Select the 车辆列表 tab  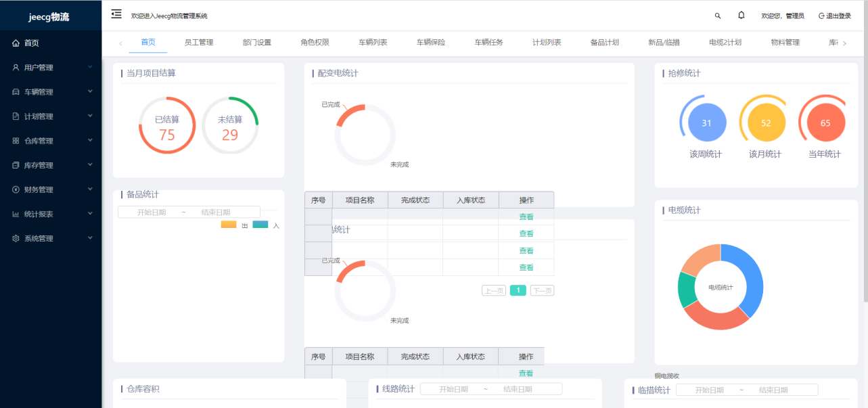coord(373,42)
